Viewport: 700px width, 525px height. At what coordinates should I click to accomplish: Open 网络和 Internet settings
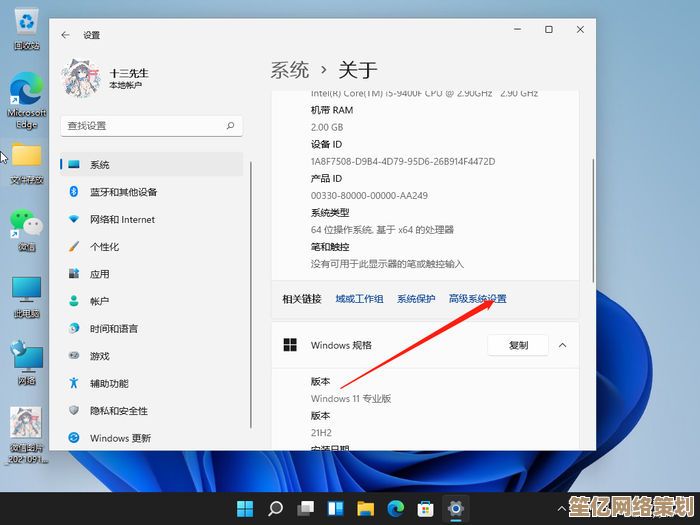(122, 219)
